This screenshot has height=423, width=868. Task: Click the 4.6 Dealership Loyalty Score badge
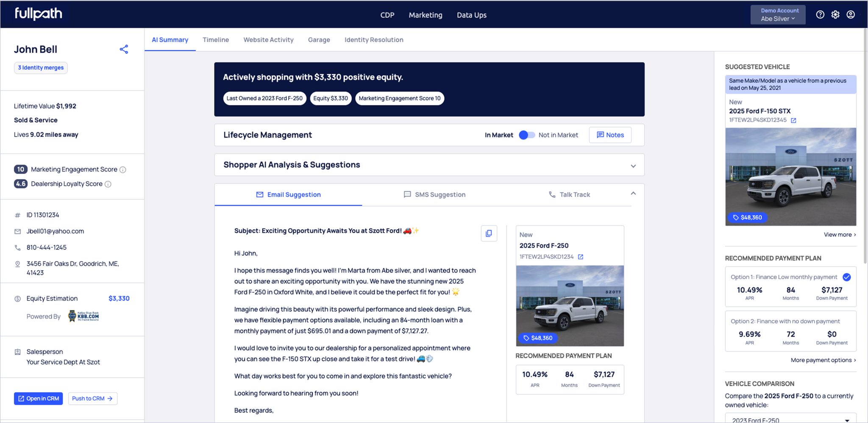point(20,184)
